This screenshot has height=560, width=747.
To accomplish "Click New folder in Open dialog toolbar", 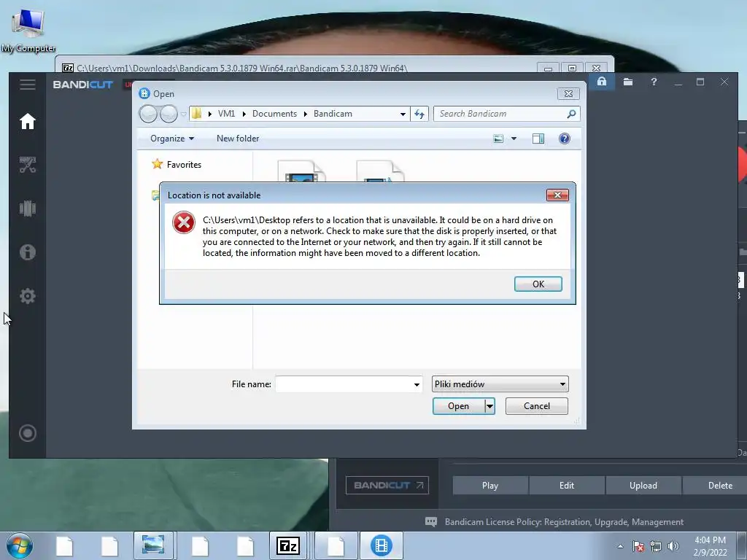I will pyautogui.click(x=238, y=139).
